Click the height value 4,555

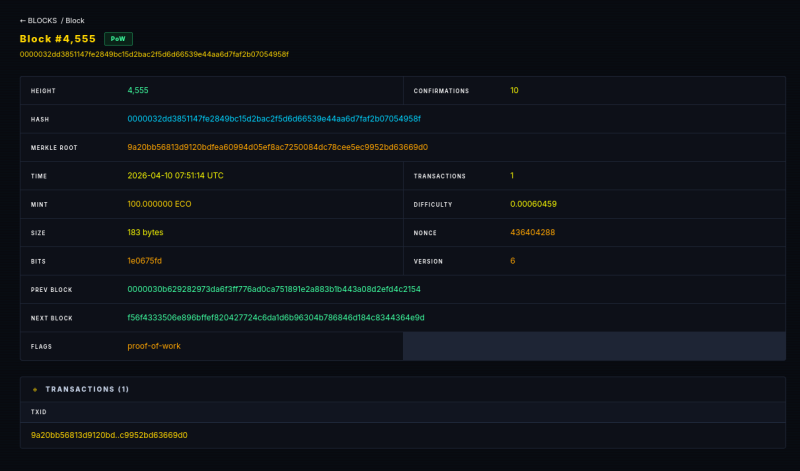click(138, 90)
